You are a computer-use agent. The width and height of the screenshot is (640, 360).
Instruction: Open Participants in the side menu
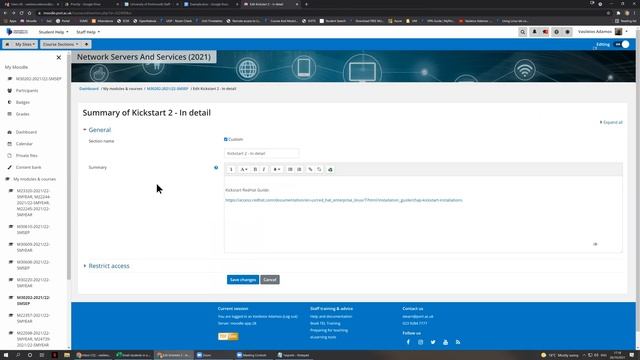[x=27, y=91]
